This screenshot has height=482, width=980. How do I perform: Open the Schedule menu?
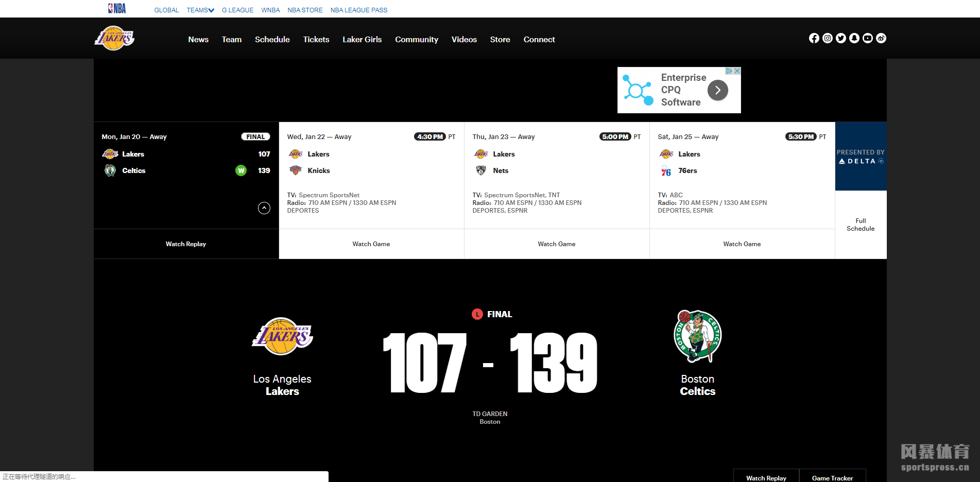272,40
